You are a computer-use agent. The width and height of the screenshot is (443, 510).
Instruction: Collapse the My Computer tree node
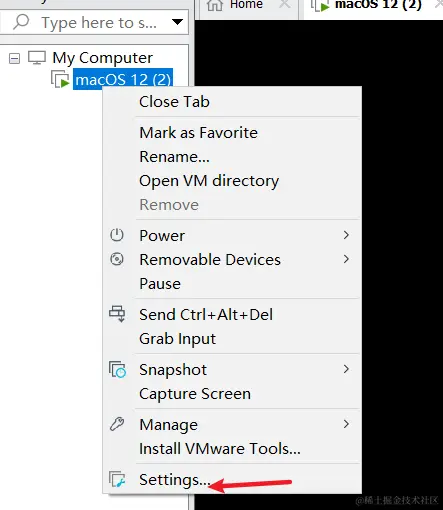14,59
